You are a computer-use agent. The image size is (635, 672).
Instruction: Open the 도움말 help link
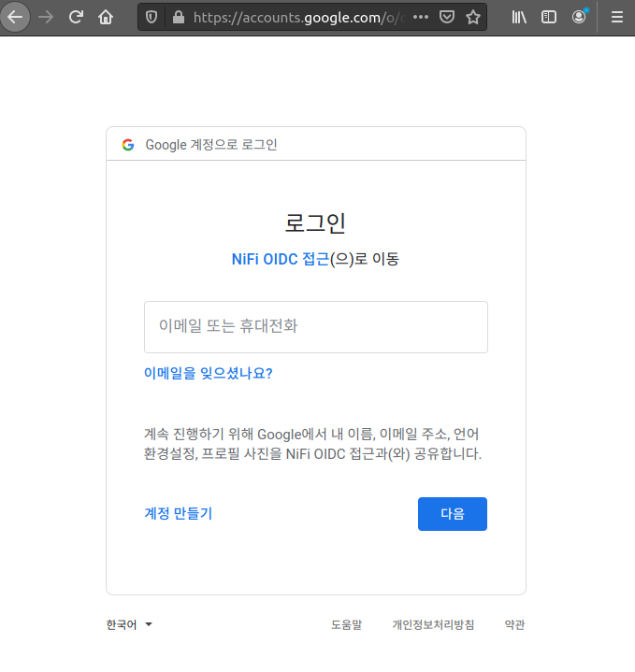click(x=346, y=625)
